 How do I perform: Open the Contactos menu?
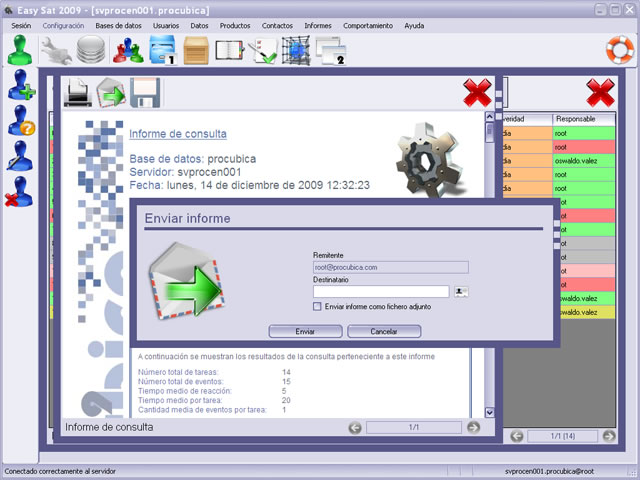[278, 26]
